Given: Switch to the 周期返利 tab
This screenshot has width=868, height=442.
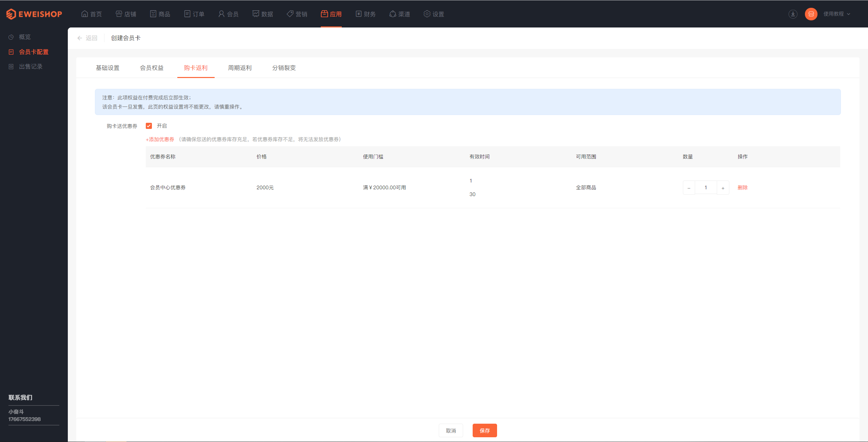Looking at the screenshot, I should click(239, 68).
